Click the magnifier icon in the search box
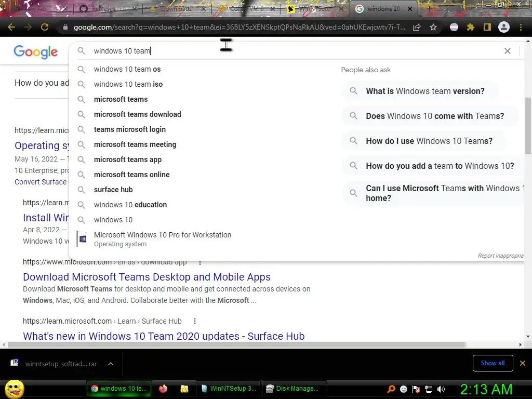The height and width of the screenshot is (399, 532). click(81, 51)
